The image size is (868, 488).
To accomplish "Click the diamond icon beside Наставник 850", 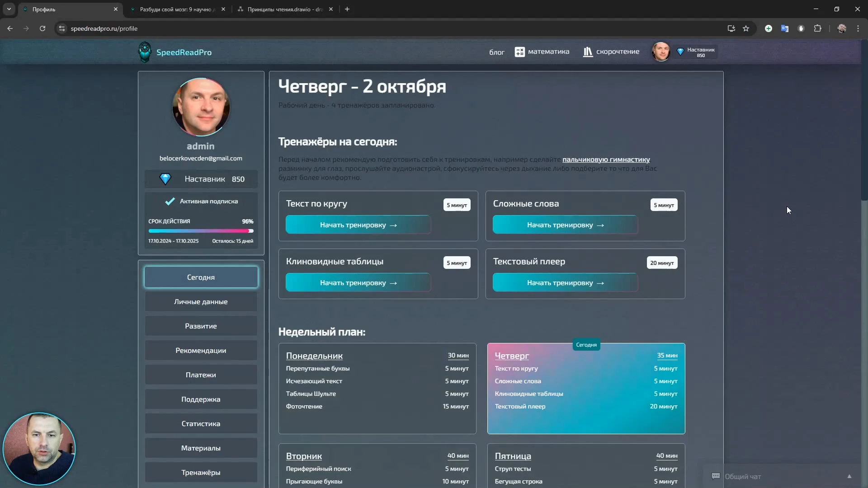I will click(x=165, y=179).
